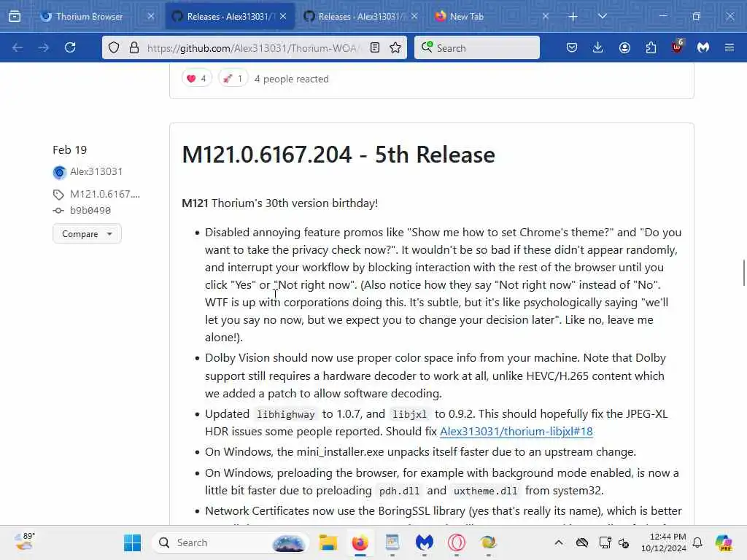View site security padlock info

click(134, 47)
